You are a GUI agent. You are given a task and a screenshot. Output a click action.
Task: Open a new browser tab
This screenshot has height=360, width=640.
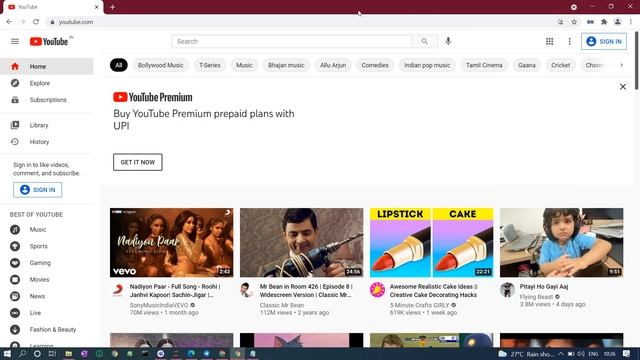pos(112,7)
